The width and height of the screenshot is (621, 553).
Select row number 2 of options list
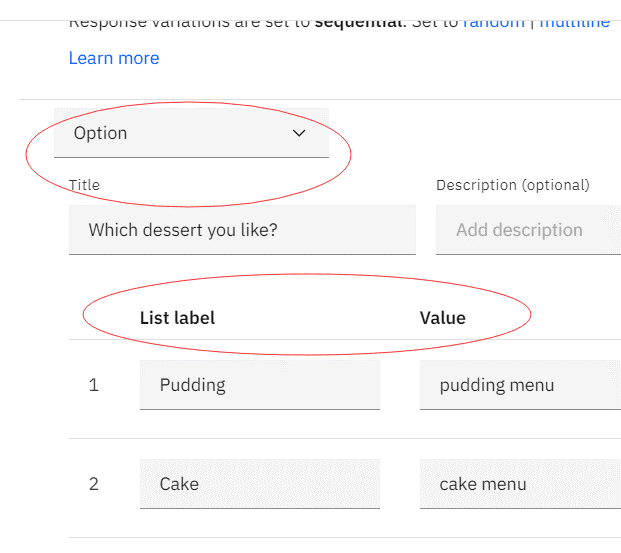point(94,484)
